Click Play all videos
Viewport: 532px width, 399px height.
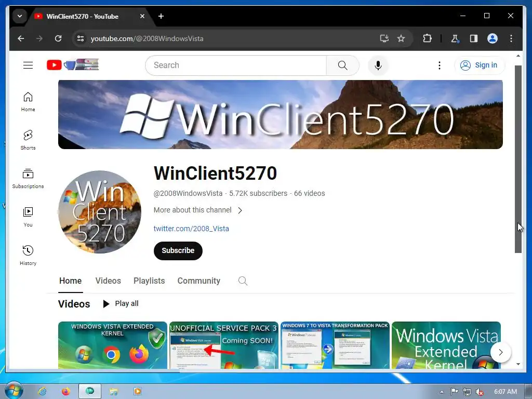pyautogui.click(x=121, y=303)
